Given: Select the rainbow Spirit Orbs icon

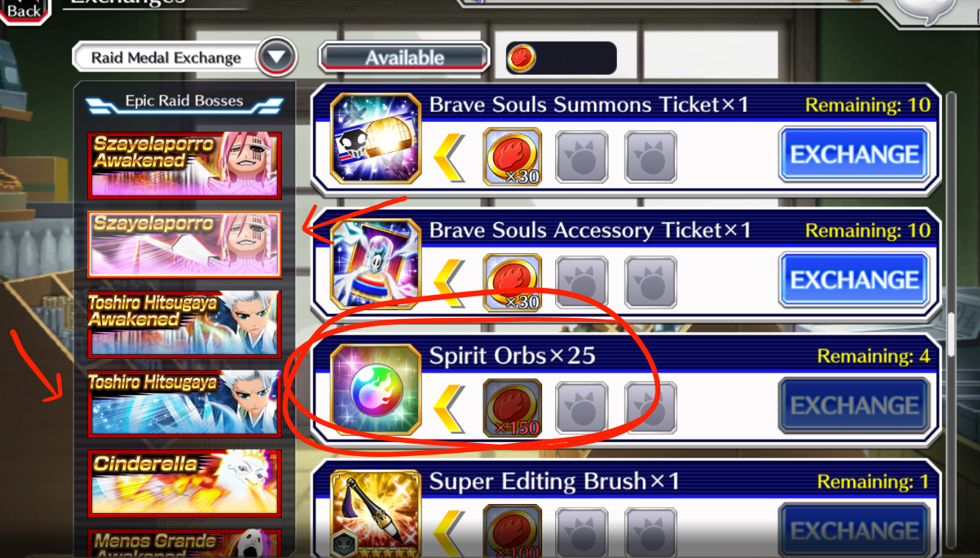Looking at the screenshot, I should coord(375,390).
